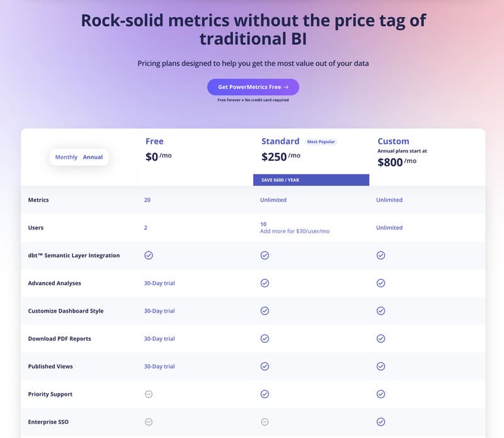The width and height of the screenshot is (504, 438).
Task: Click Add more for $30/user/mo text
Action: (x=295, y=231)
